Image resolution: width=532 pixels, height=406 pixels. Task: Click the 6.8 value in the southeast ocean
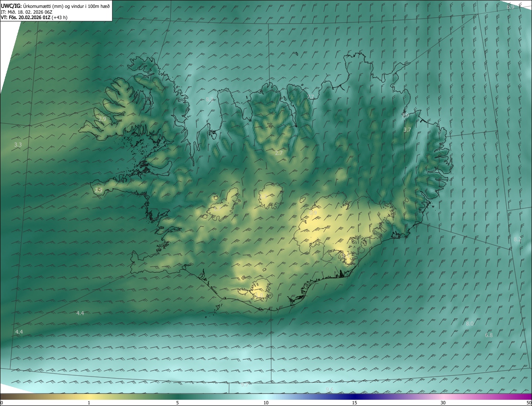[x=489, y=335]
